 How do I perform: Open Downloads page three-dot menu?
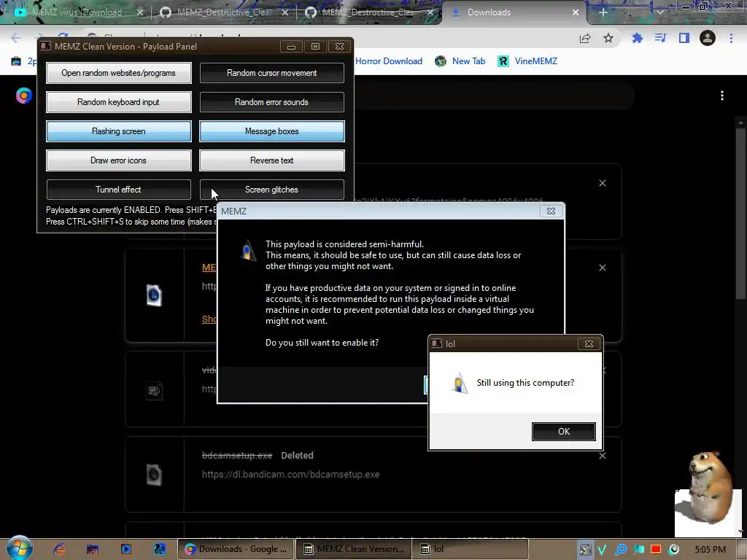coord(722,96)
